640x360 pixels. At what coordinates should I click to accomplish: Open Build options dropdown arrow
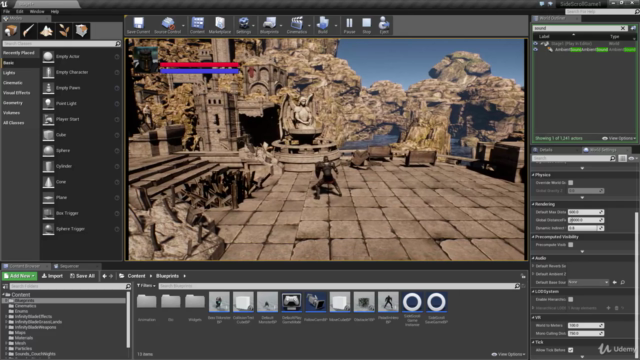[336, 26]
